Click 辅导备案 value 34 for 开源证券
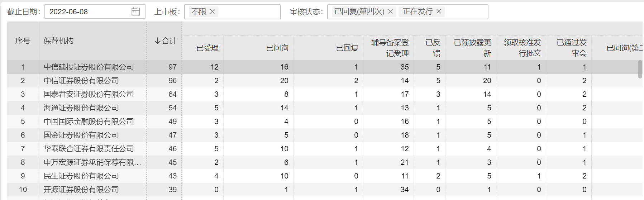 [x=405, y=190]
